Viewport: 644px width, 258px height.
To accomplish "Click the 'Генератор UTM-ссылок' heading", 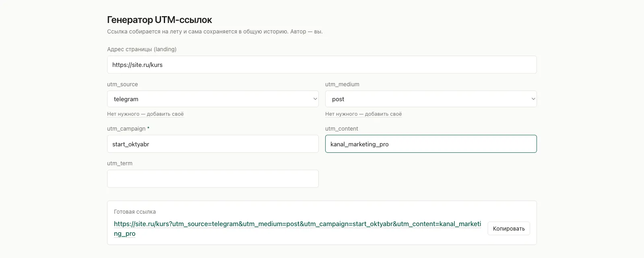I will click(159, 19).
